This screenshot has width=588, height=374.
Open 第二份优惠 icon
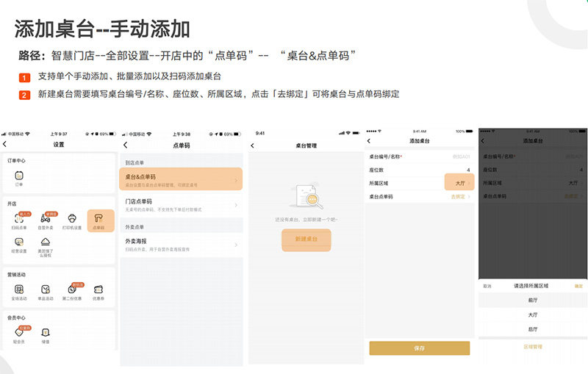coord(72,292)
